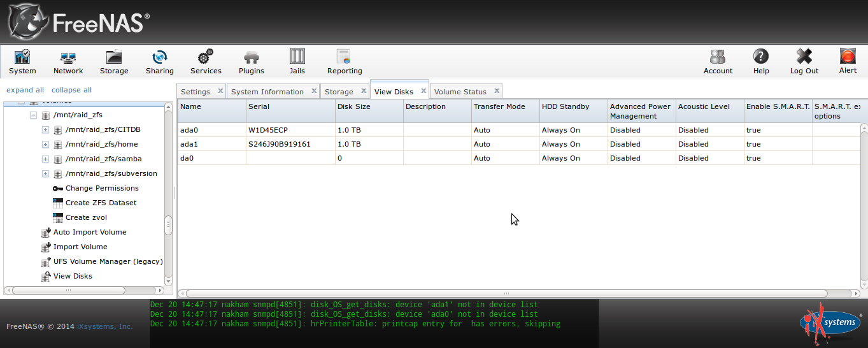The image size is (868, 348).
Task: Click the red Alert light icon
Action: [848, 56]
